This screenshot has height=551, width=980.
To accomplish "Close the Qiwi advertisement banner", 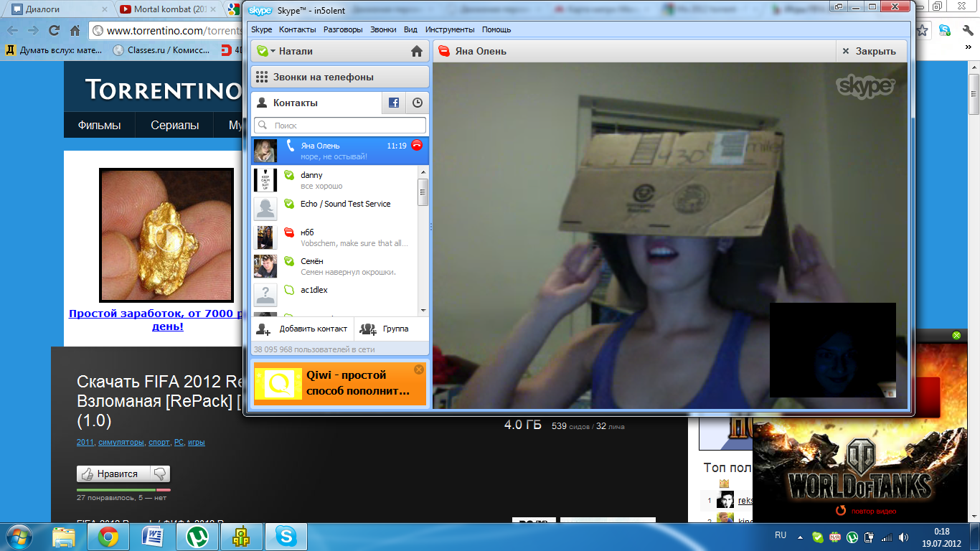I will (419, 369).
